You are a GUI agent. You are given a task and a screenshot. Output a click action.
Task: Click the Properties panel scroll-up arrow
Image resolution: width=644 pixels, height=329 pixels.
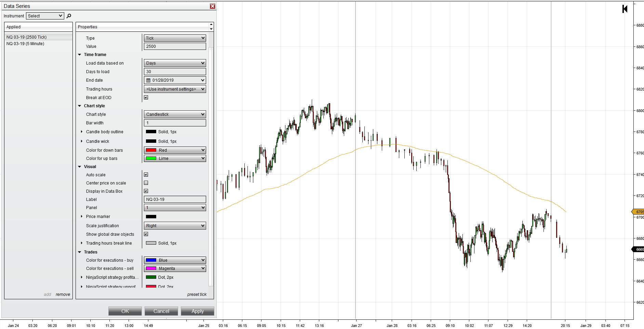point(211,25)
